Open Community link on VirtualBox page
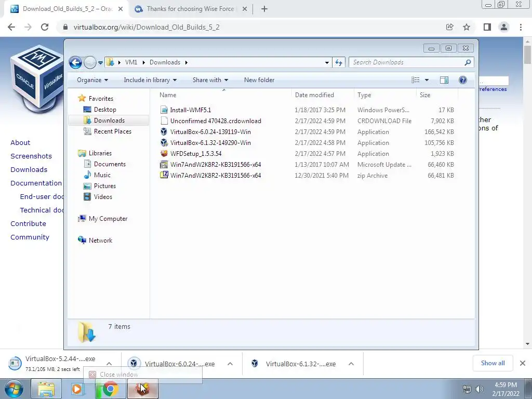This screenshot has height=399, width=532. pos(30,237)
